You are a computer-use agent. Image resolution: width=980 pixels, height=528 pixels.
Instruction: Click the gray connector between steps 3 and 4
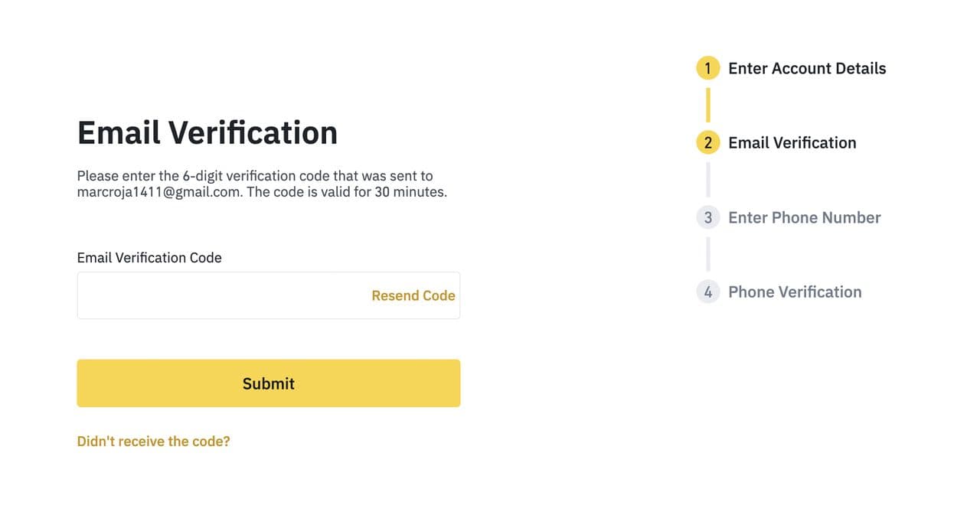point(707,254)
